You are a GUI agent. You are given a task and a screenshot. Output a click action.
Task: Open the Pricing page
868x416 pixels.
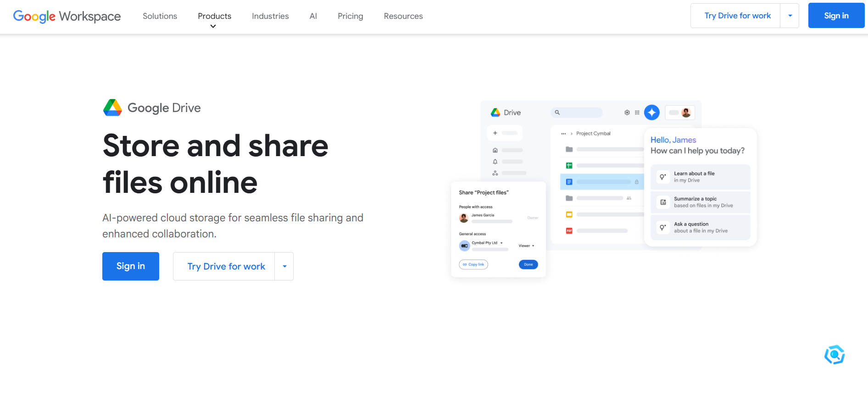tap(351, 16)
